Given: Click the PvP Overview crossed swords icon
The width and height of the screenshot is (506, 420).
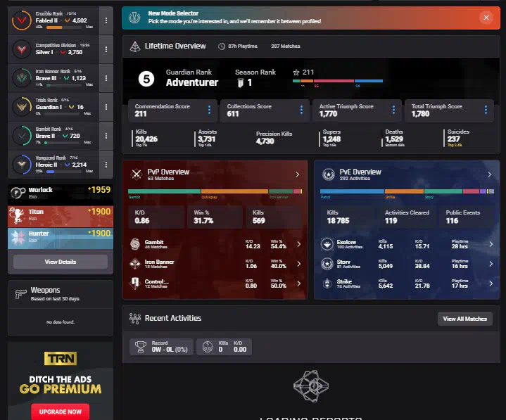Looking at the screenshot, I should 137,174.
